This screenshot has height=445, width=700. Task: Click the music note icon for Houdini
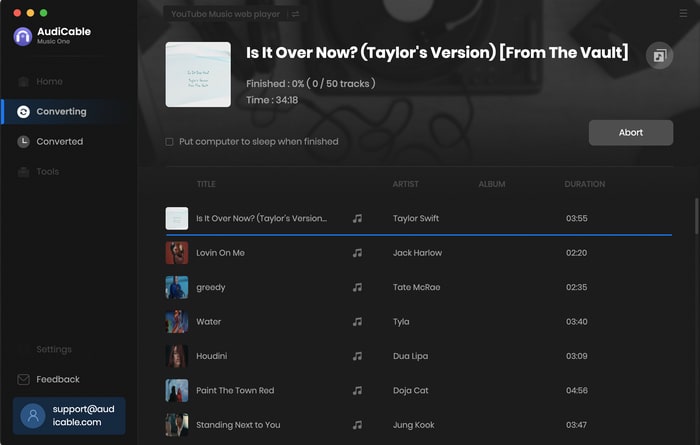[x=357, y=356]
